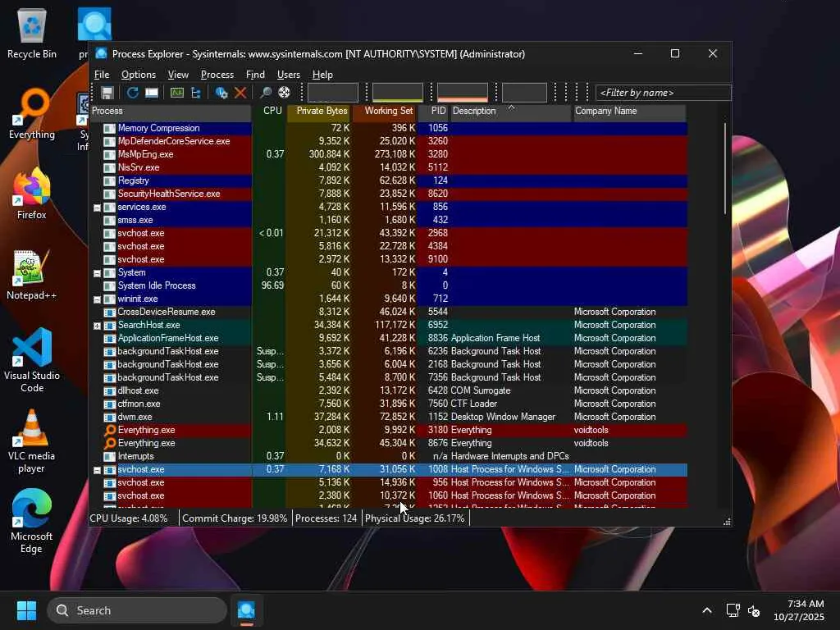Screen dimensions: 840x630
Task: Collapse the wininit.exe tree node
Action: [97, 299]
